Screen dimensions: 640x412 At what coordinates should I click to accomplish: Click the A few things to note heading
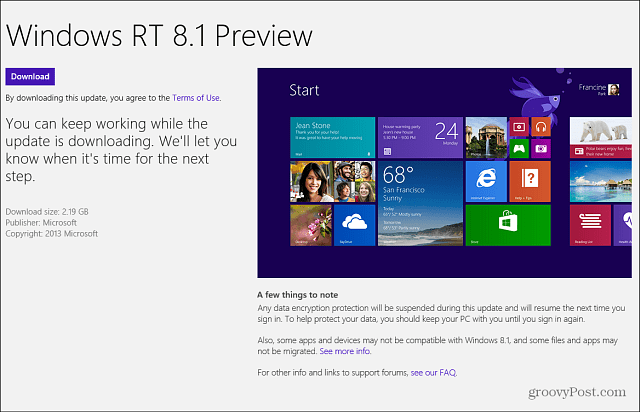[x=298, y=295]
